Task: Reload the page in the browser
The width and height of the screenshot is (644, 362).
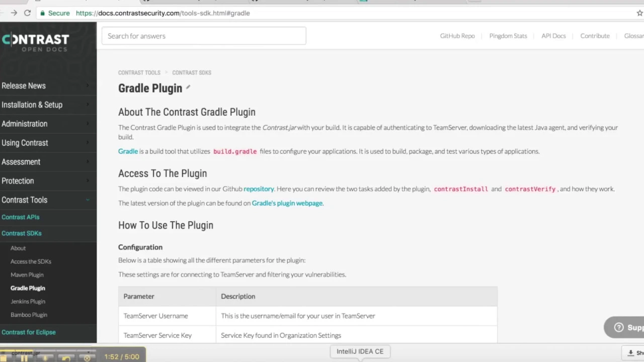Action: tap(27, 13)
